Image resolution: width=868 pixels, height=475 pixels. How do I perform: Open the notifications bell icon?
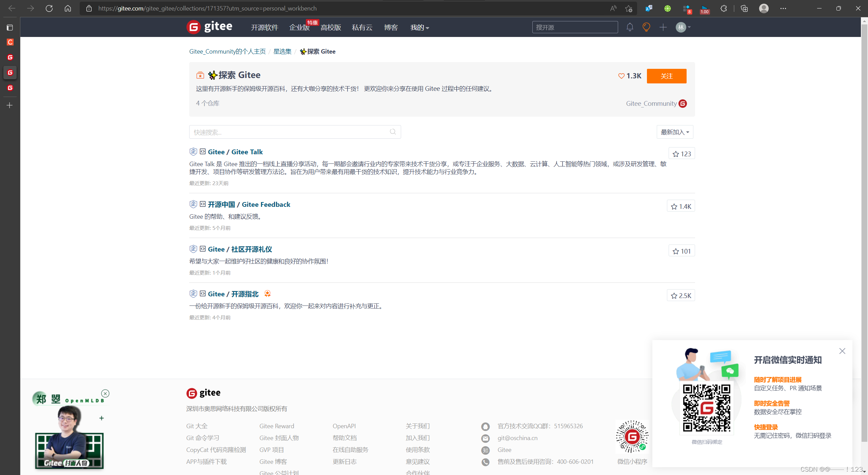(x=630, y=27)
